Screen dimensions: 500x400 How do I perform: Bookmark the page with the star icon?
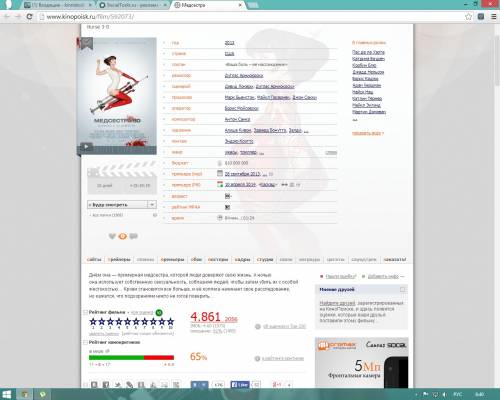(x=469, y=16)
